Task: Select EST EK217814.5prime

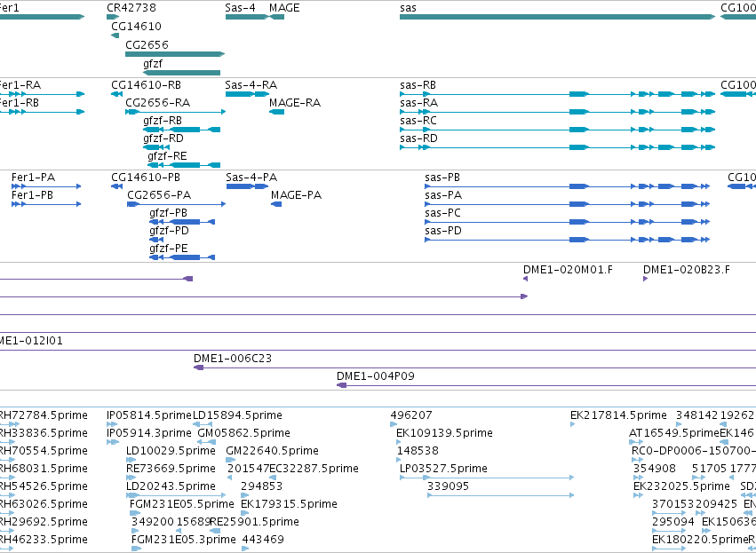Action: (573, 424)
